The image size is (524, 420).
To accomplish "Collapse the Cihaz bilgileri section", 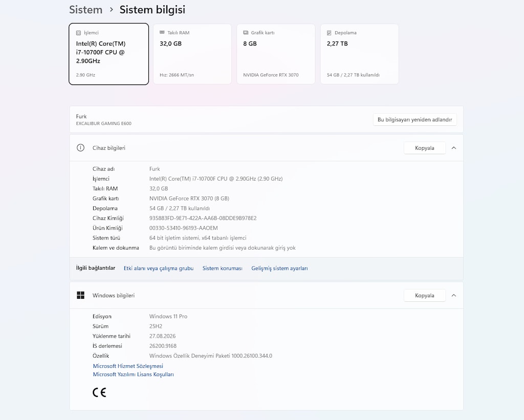I will point(454,148).
